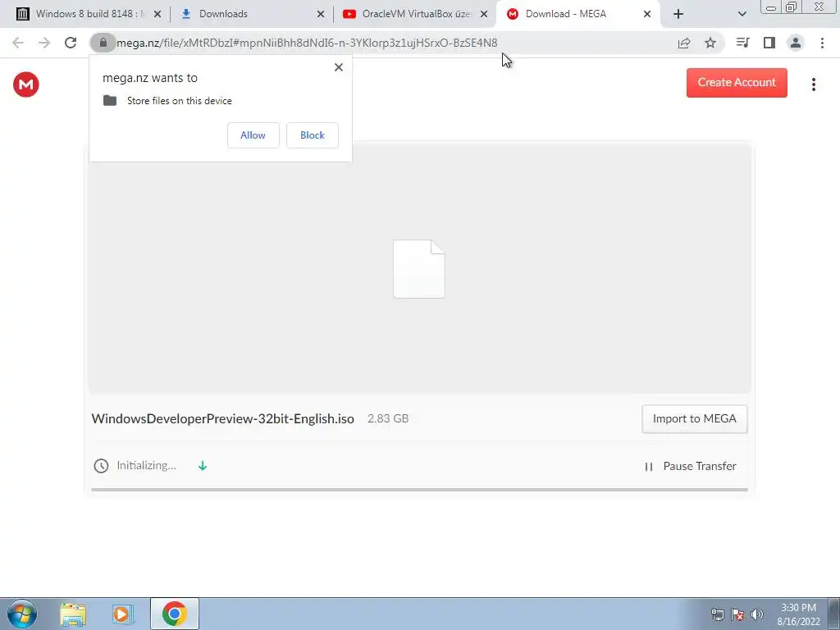Click the green download arrow icon

pos(203,466)
